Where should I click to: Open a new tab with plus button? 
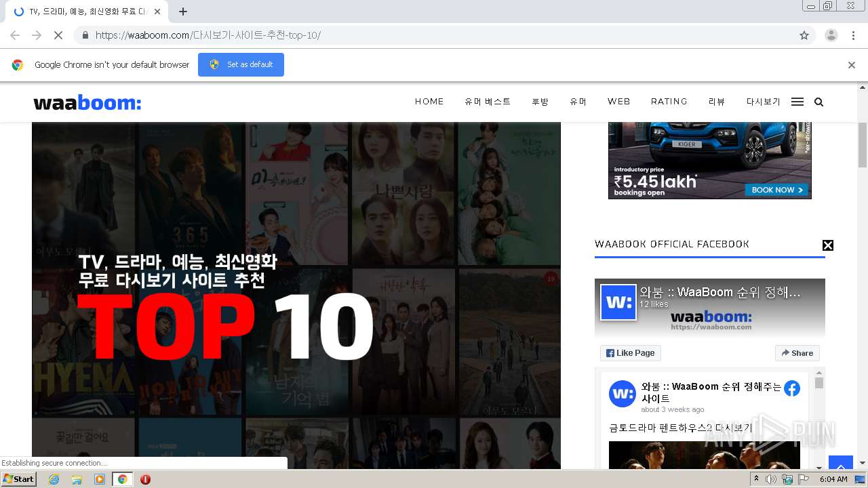(x=183, y=12)
